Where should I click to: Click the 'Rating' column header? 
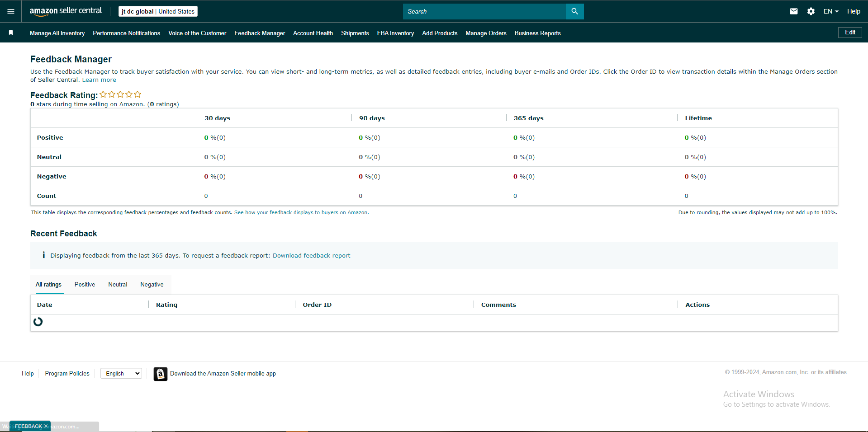pyautogui.click(x=166, y=305)
